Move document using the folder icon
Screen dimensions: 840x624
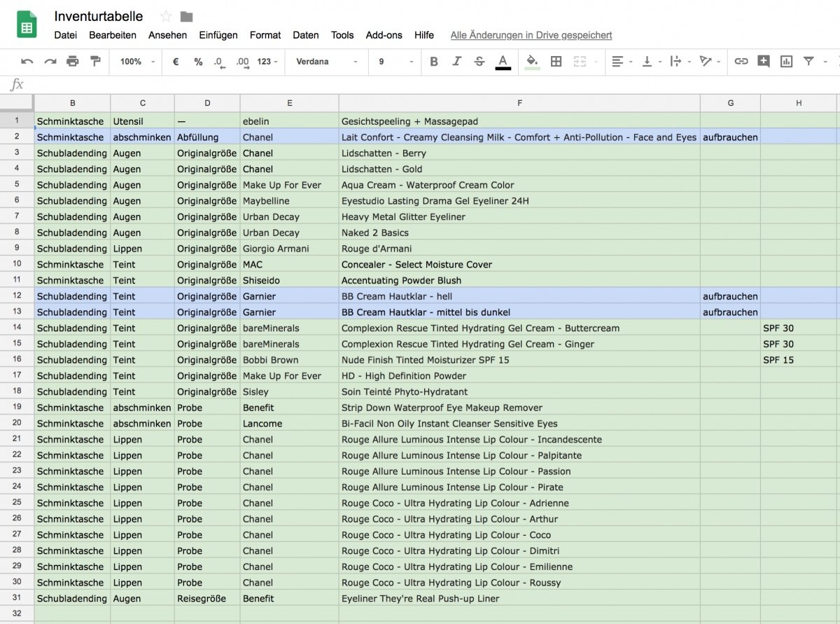tap(186, 16)
